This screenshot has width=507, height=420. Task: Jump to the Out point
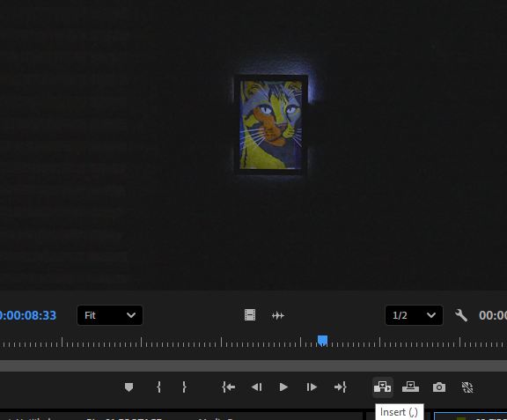(x=340, y=387)
